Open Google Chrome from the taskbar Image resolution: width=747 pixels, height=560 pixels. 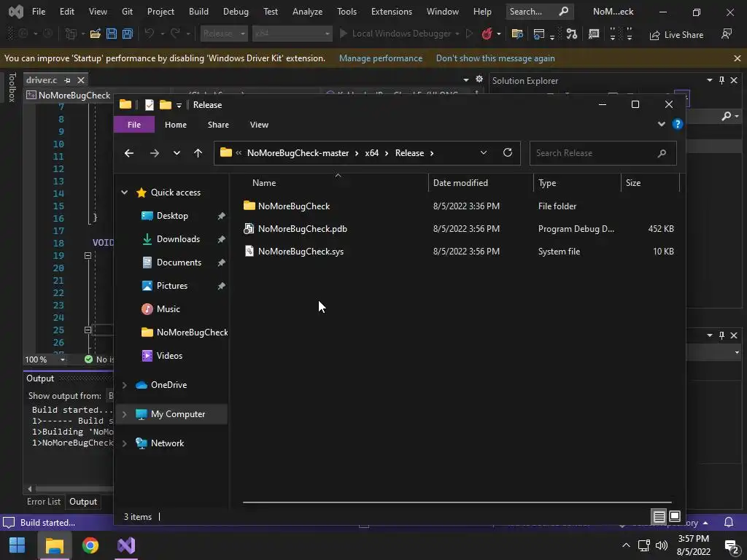(x=90, y=545)
